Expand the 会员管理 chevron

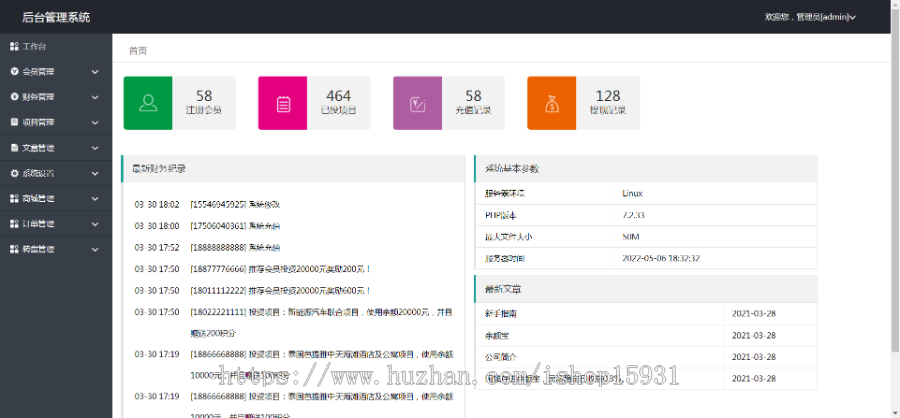(x=95, y=72)
